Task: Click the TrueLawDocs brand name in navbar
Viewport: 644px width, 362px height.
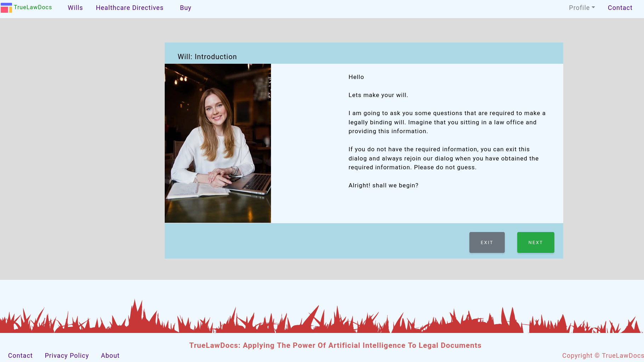Action: coord(33,7)
